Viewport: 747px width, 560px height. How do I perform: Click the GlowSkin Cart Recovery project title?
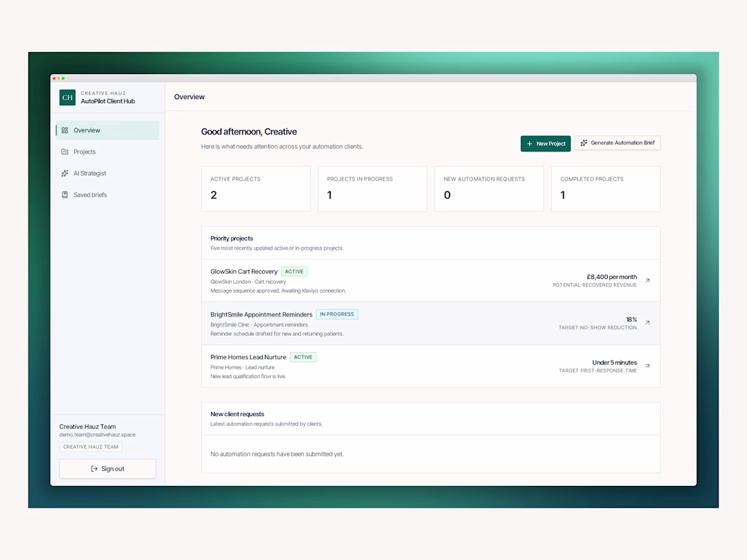tap(244, 272)
